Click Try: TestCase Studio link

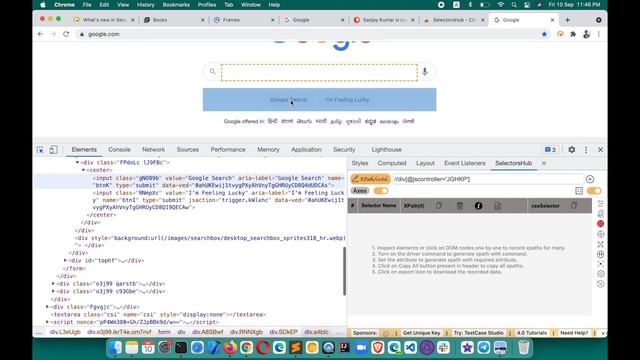[x=478, y=333]
